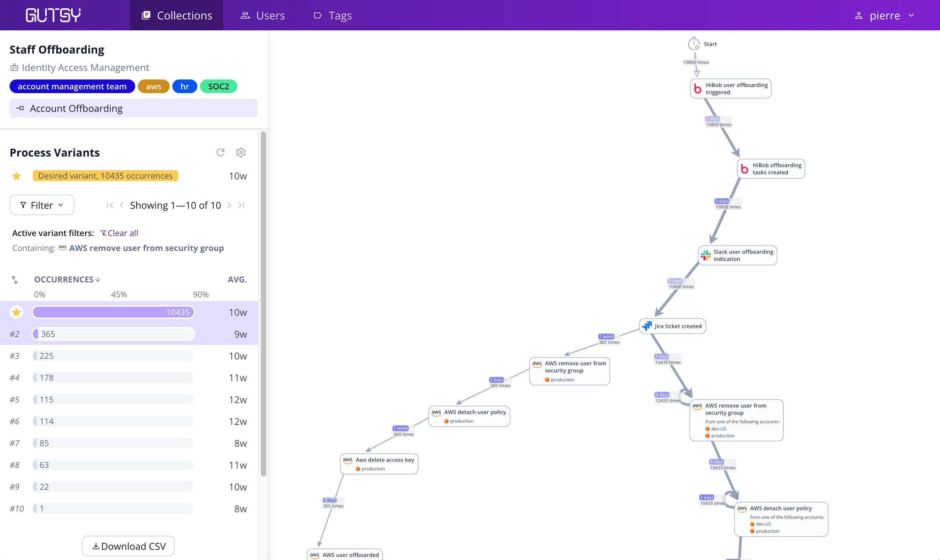Switch to the Tags tab
The height and width of the screenshot is (560, 940).
332,15
